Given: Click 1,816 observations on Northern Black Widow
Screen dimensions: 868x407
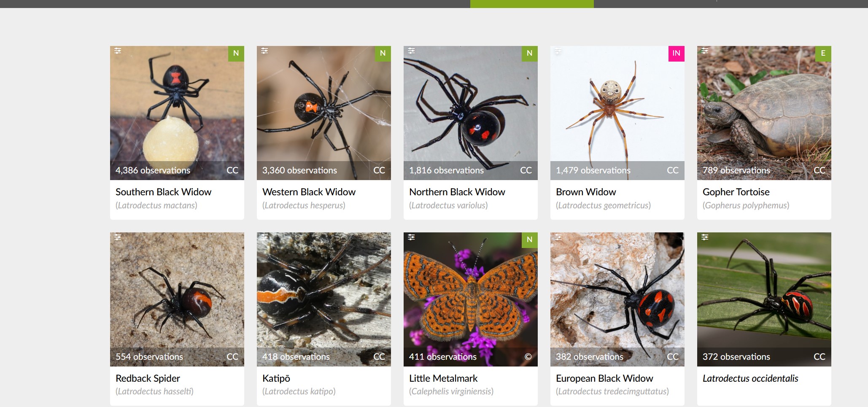Looking at the screenshot, I should [x=446, y=170].
